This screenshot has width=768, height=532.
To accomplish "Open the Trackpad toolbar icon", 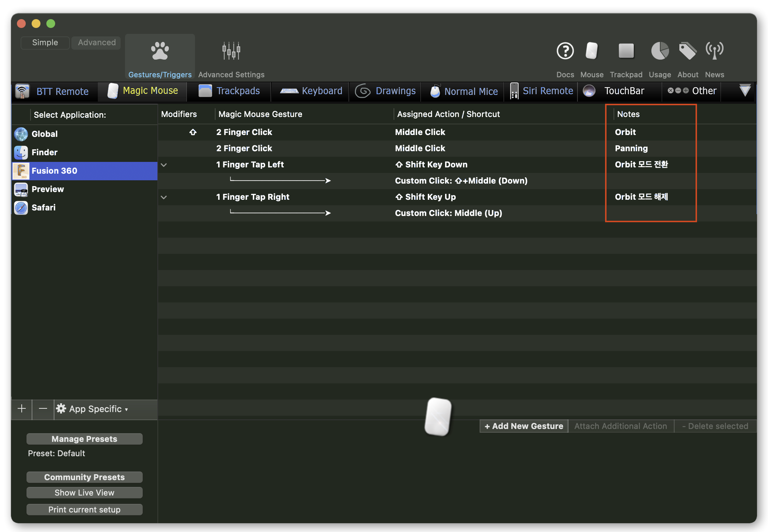I will click(x=626, y=51).
